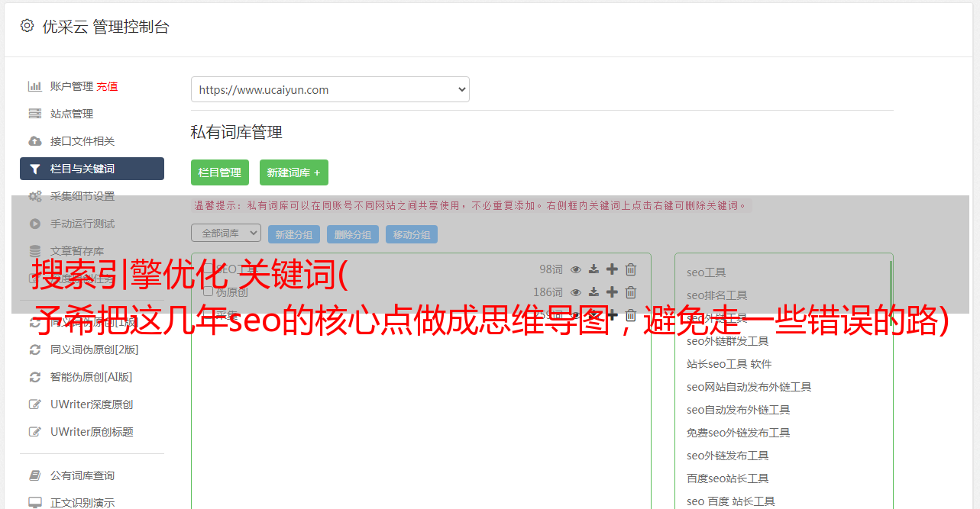Open 接口文件相关 in the sidebar
Viewport: 980px width, 509px height.
(x=82, y=141)
